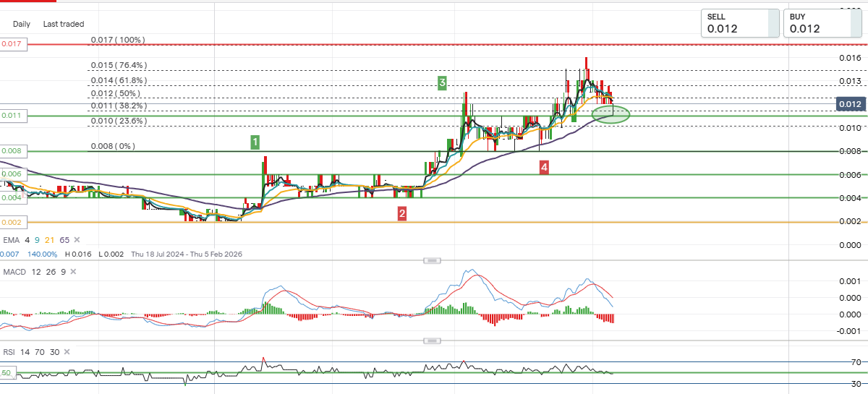Grab the resize handle above RSI panel
The image size is (868, 394).
pyautogui.click(x=432, y=341)
